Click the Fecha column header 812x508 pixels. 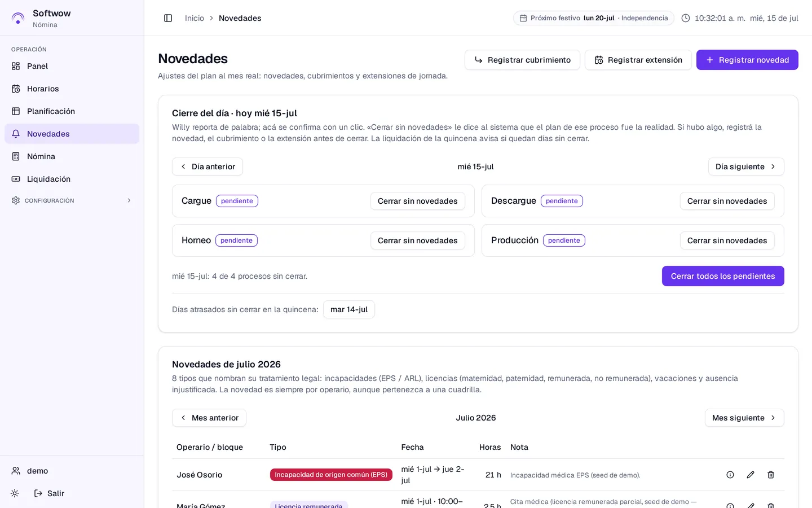pyautogui.click(x=412, y=447)
